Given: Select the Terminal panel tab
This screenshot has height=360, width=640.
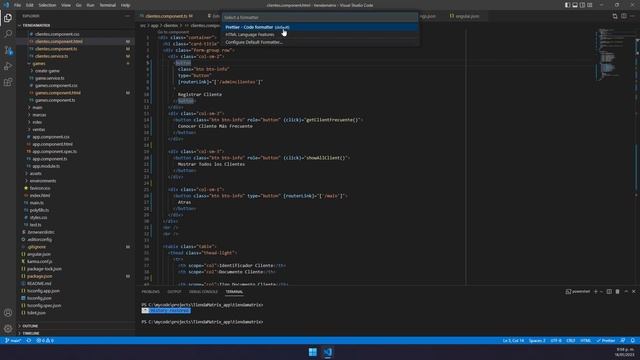Looking at the screenshot, I should (x=234, y=292).
